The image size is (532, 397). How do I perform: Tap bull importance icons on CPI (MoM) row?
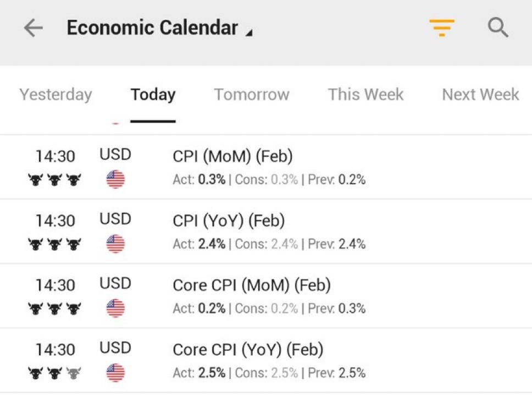[x=54, y=180]
